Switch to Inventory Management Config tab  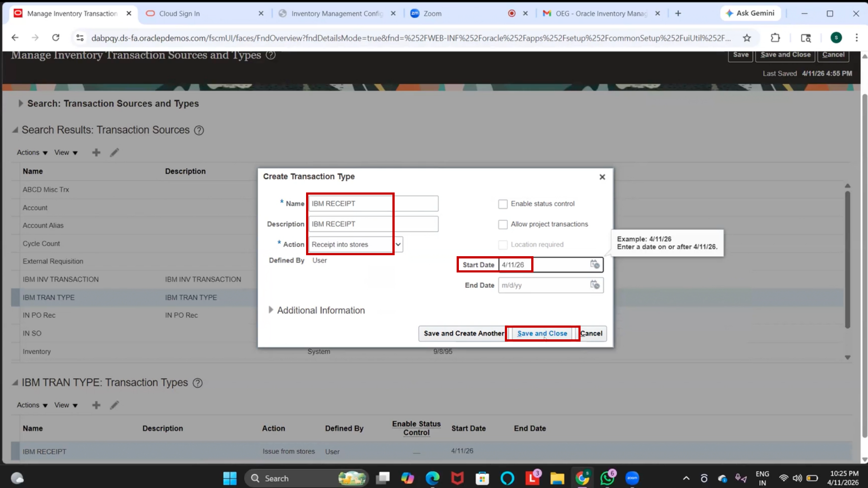[x=337, y=14]
